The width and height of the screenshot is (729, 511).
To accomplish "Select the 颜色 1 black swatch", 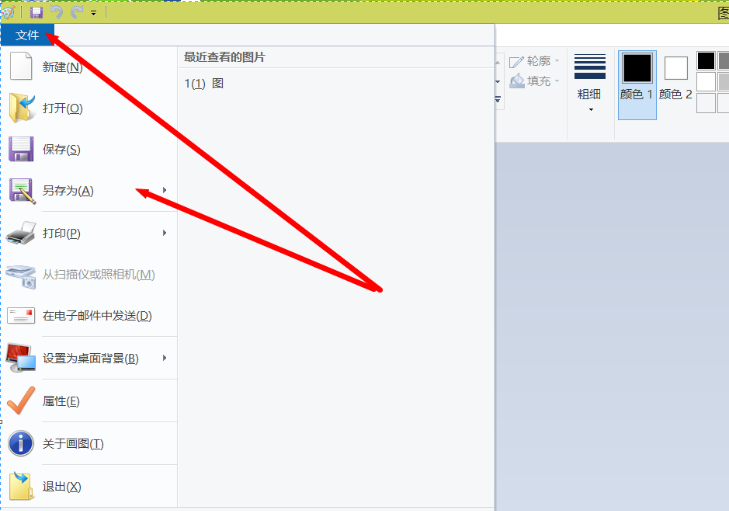I will coord(637,68).
